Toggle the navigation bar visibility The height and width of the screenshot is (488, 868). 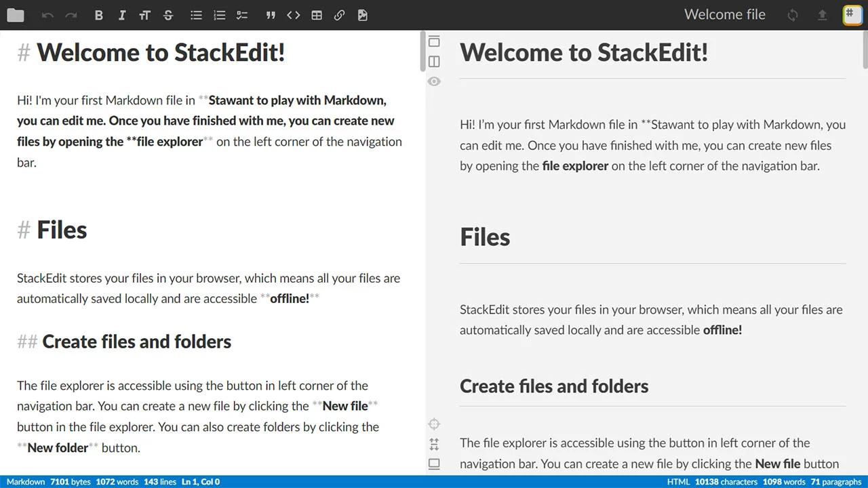(x=434, y=41)
